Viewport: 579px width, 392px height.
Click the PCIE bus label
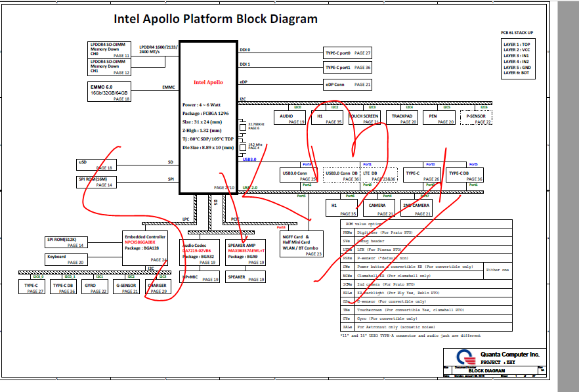pos(235,219)
